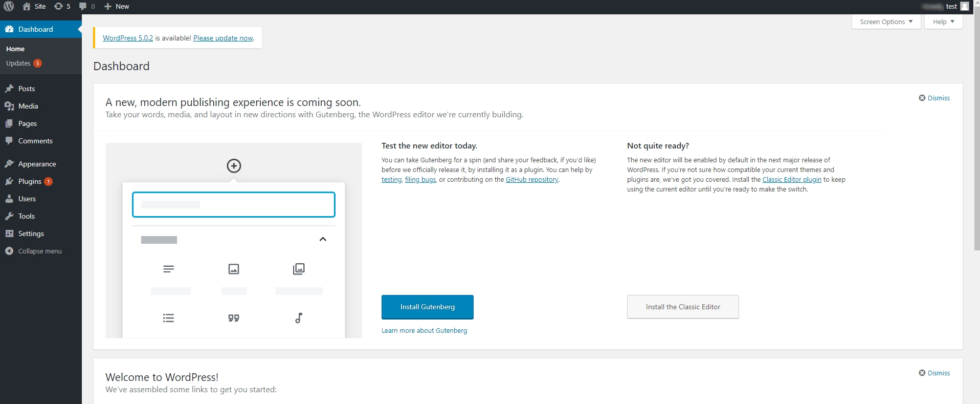Click the Appearance paintbrush icon
This screenshot has height=404, width=980.
click(x=9, y=164)
